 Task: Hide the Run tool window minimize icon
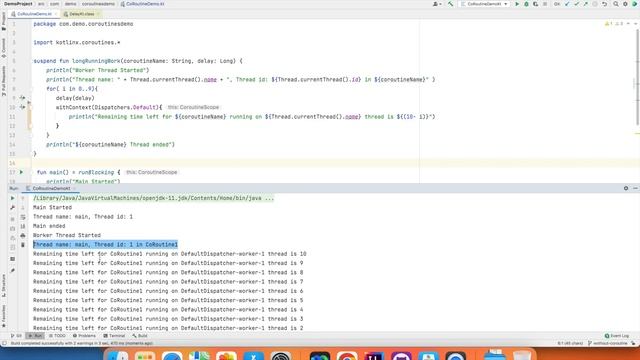(x=635, y=189)
